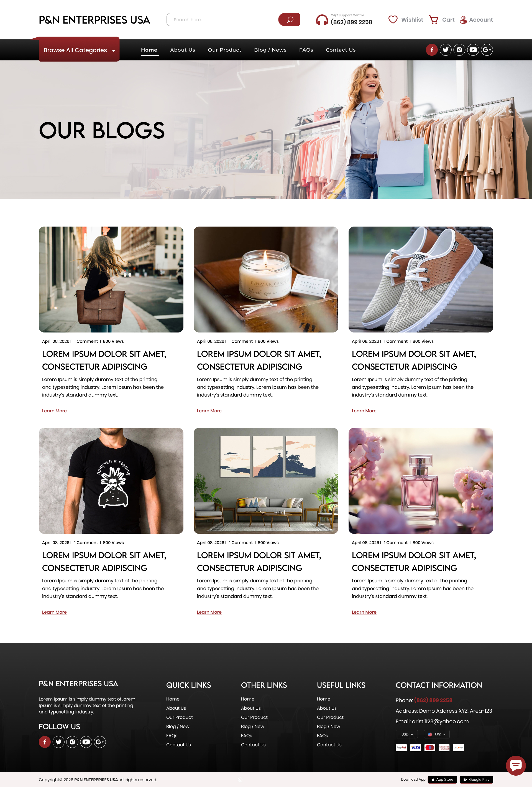Expand Browse All Categories dropdown

tap(79, 50)
